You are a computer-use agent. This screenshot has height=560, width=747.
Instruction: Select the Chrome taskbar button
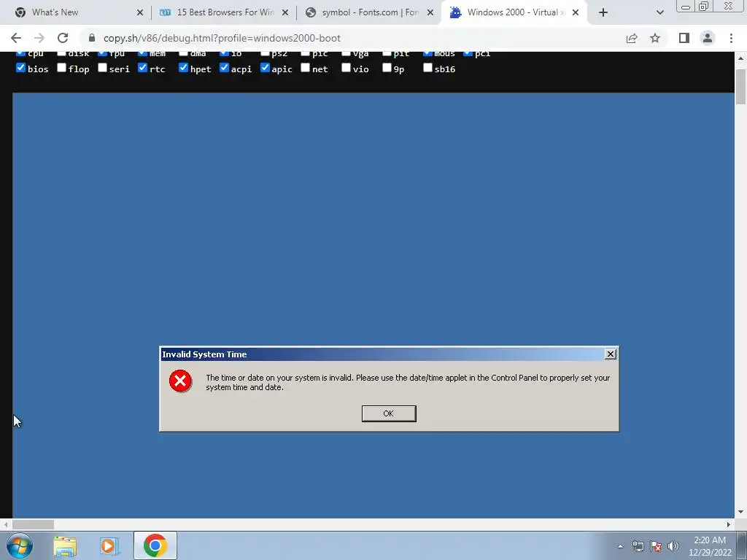coord(155,545)
